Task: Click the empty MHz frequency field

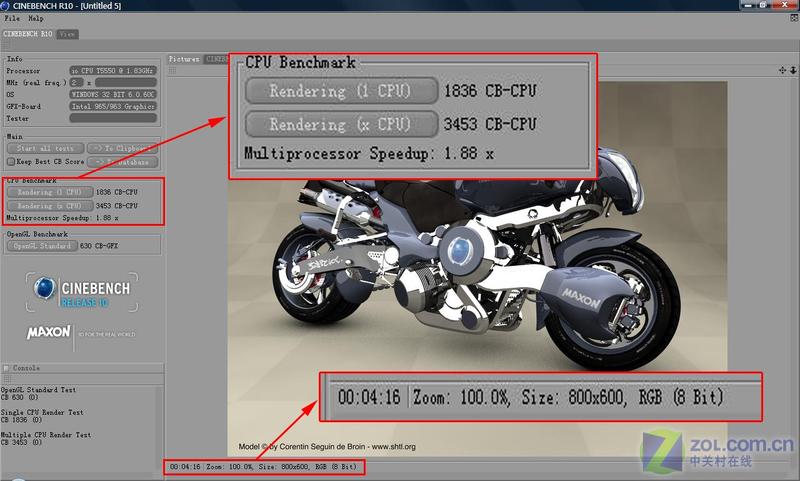Action: (x=126, y=82)
